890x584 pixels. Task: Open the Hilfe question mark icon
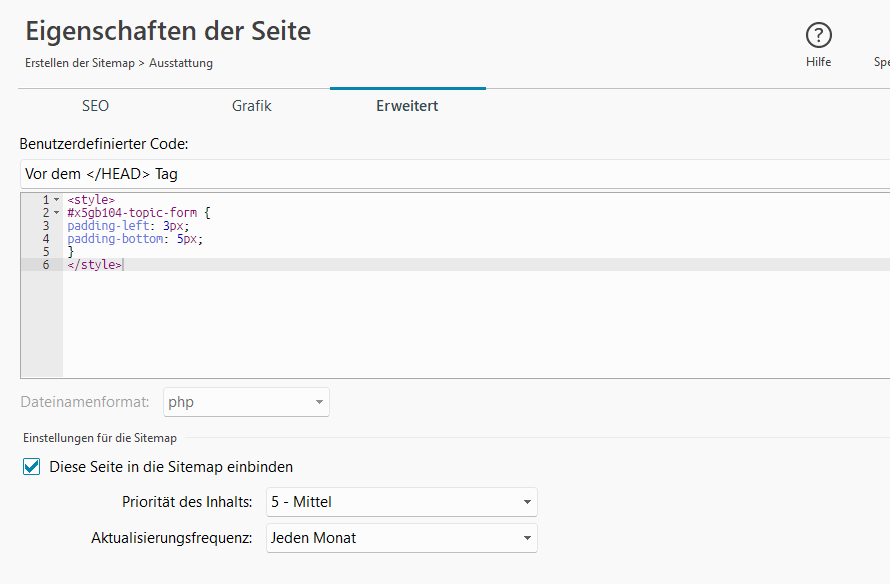[818, 35]
